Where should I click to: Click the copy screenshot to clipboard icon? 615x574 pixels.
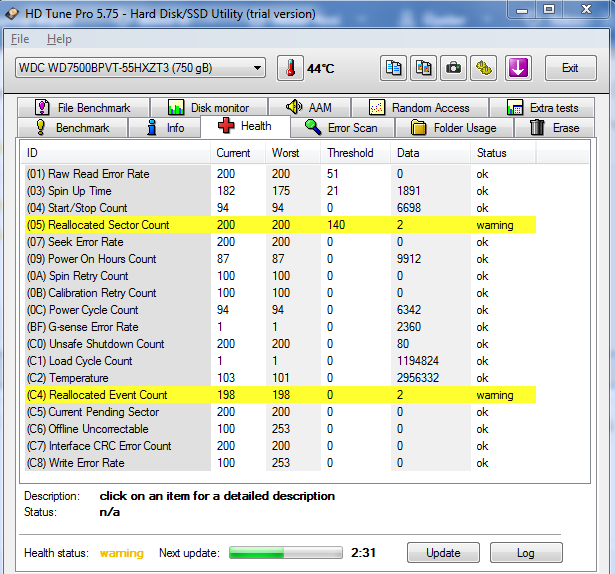(x=423, y=68)
